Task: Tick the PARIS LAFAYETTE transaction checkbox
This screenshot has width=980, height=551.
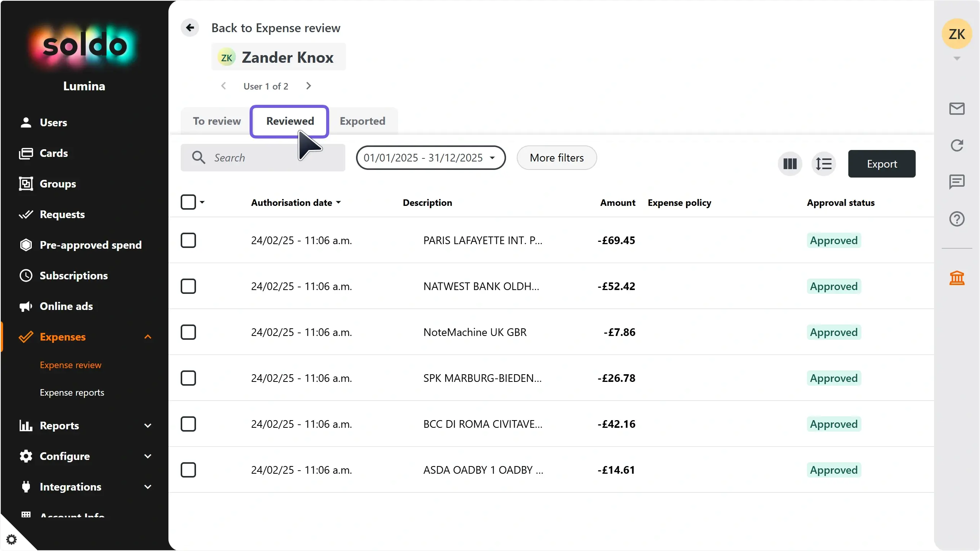Action: (188, 240)
